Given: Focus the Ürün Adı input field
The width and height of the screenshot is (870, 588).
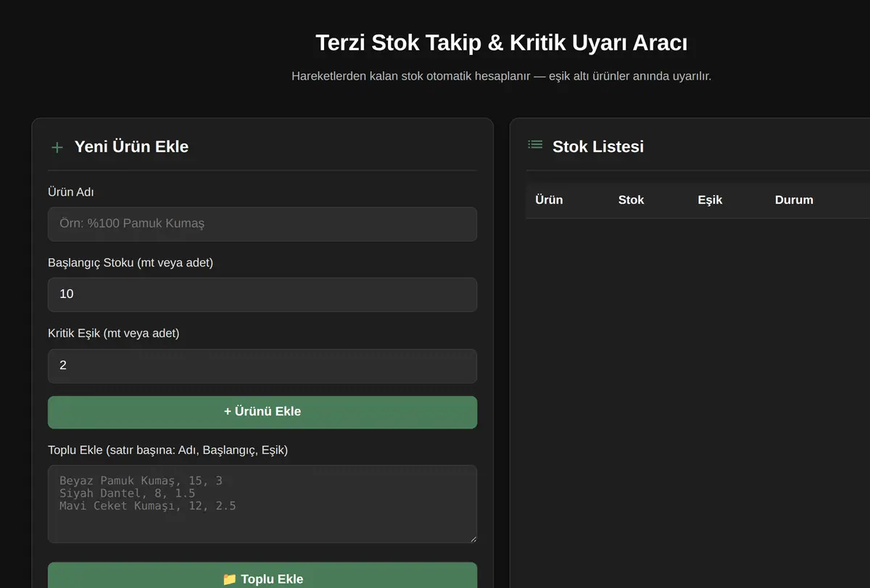Looking at the screenshot, I should (262, 224).
